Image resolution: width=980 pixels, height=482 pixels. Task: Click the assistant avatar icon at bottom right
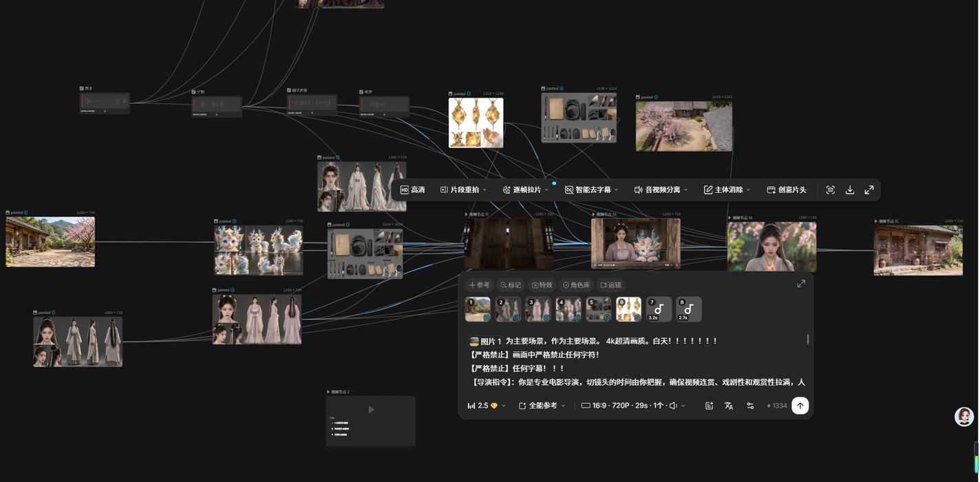click(964, 417)
